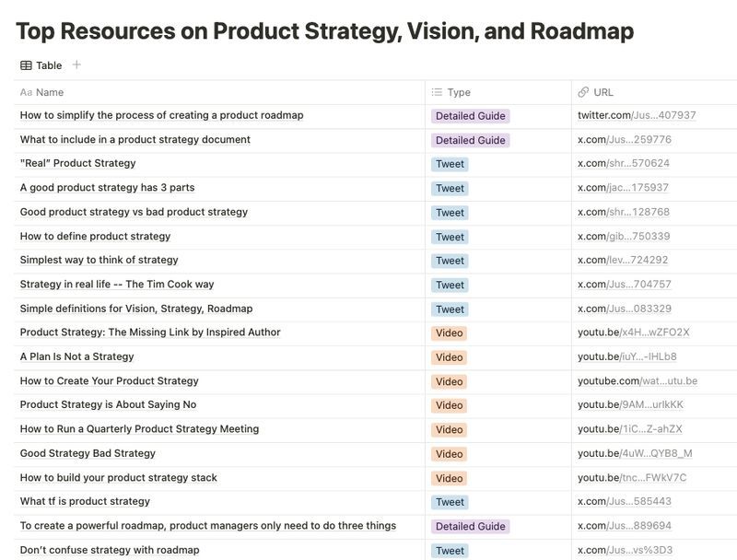The image size is (737, 560).
Task: Open the x.com link for Tim Cook way
Action: 624,285
